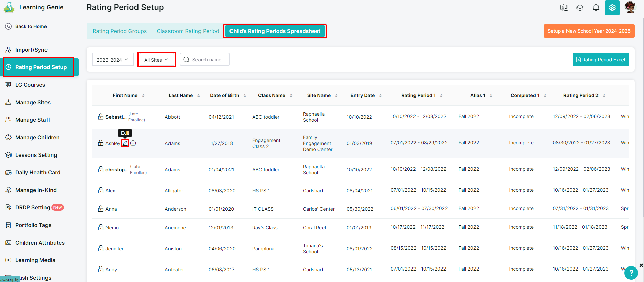Open Manage Children in the sidebar
The image size is (644, 282).
(37, 137)
